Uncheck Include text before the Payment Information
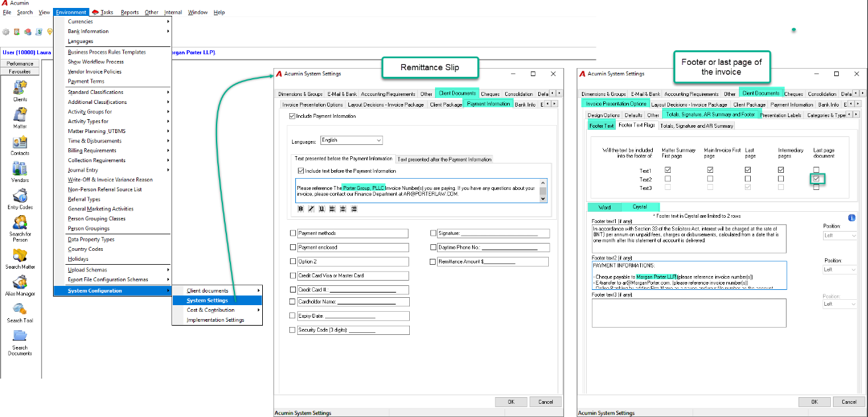This screenshot has height=417, width=868. (x=301, y=171)
